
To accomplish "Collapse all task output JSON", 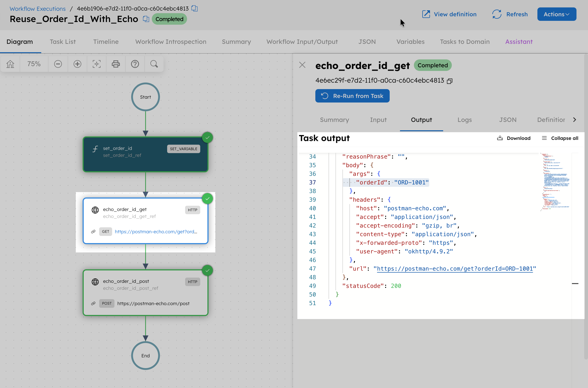I will point(560,138).
